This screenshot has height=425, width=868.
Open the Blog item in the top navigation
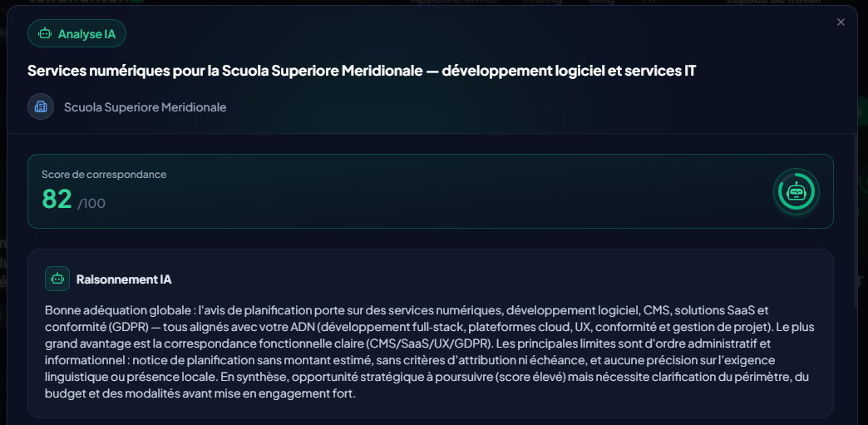point(602,2)
